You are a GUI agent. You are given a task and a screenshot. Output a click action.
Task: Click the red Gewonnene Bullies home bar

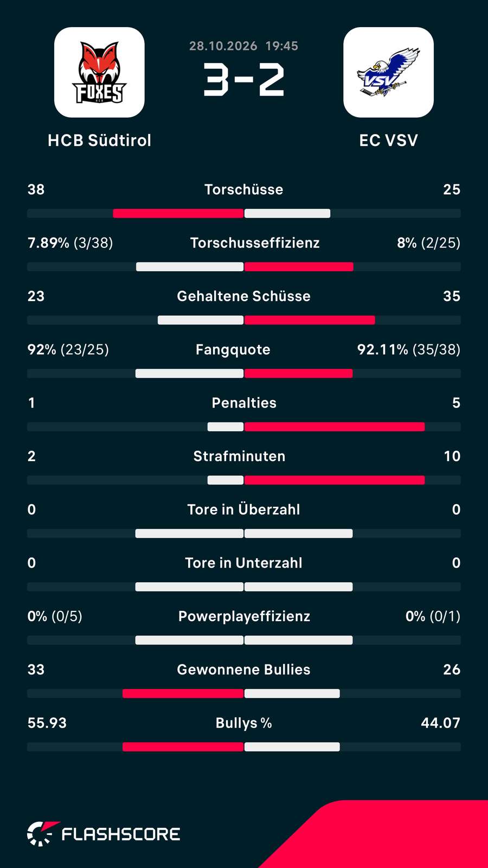[x=183, y=693]
